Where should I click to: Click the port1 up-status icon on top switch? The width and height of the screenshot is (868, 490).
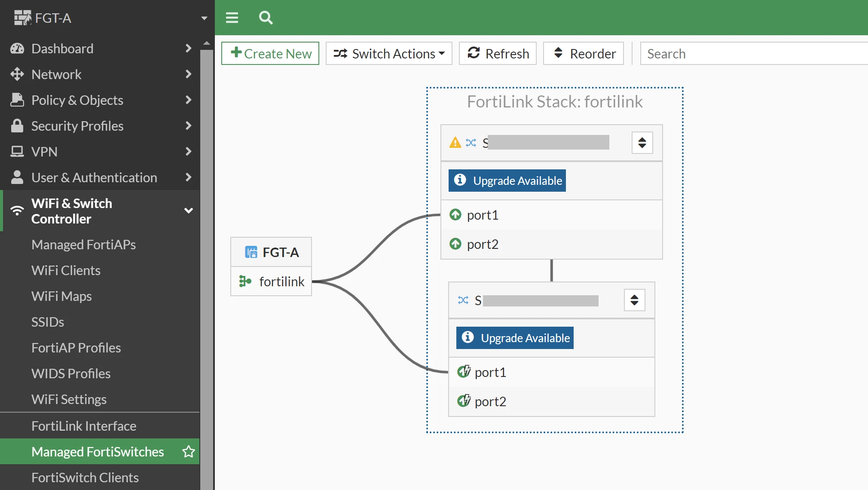coord(455,214)
